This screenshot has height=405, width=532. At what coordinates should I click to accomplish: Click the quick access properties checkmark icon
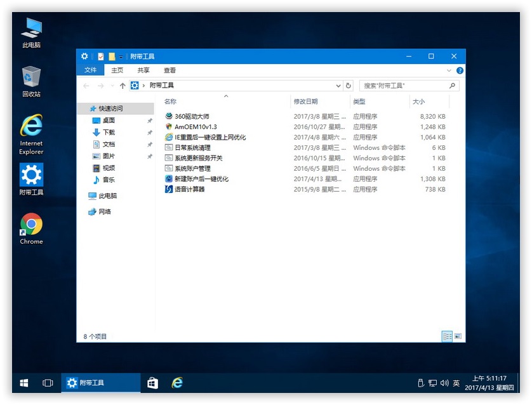pos(101,56)
